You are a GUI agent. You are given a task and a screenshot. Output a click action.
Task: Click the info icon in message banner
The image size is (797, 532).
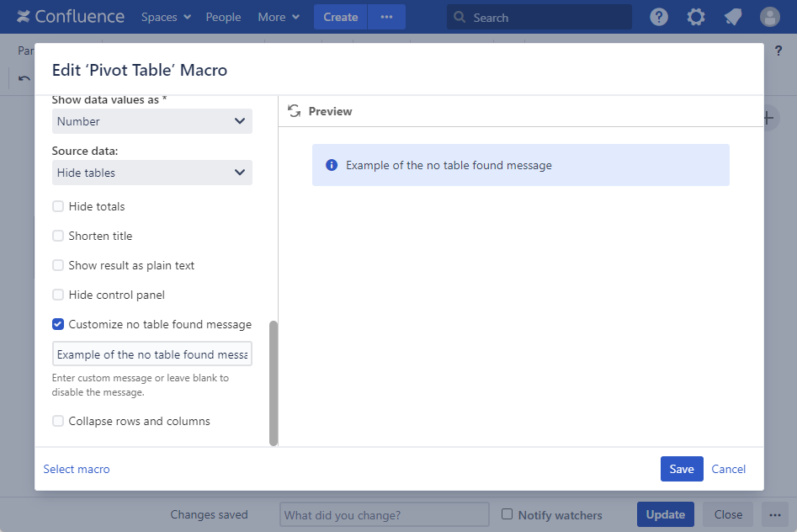(332, 165)
